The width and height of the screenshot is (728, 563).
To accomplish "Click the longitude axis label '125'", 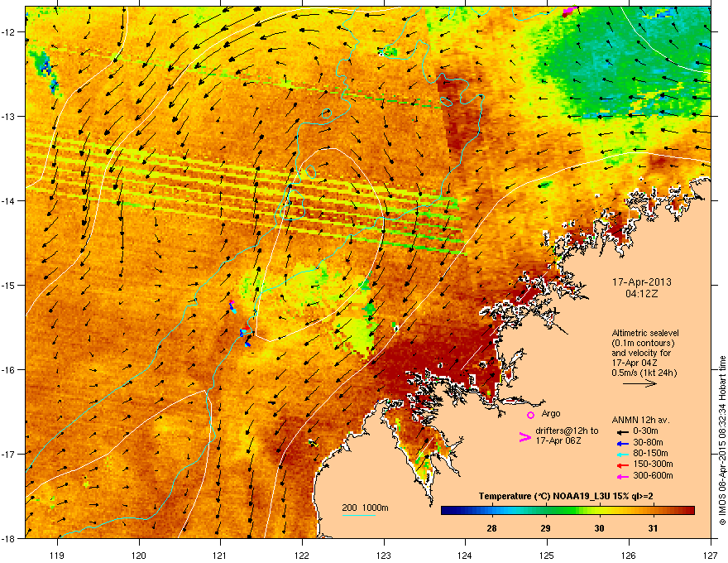I will click(x=547, y=555).
